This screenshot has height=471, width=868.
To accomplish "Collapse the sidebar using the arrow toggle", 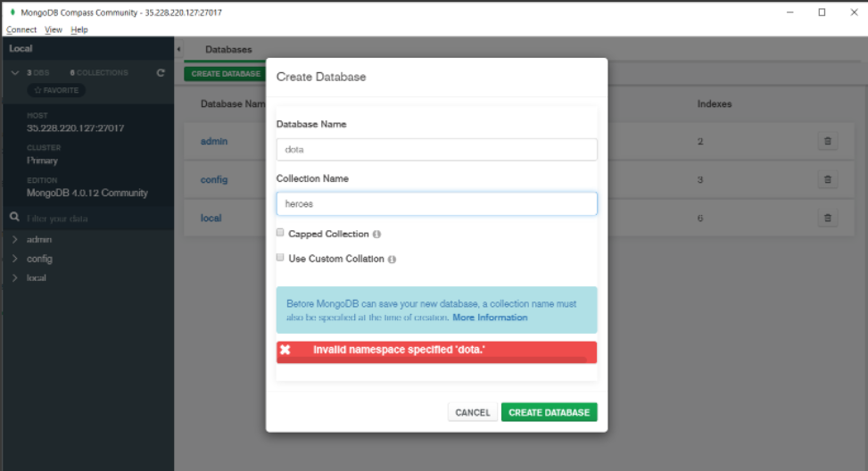I will point(178,49).
